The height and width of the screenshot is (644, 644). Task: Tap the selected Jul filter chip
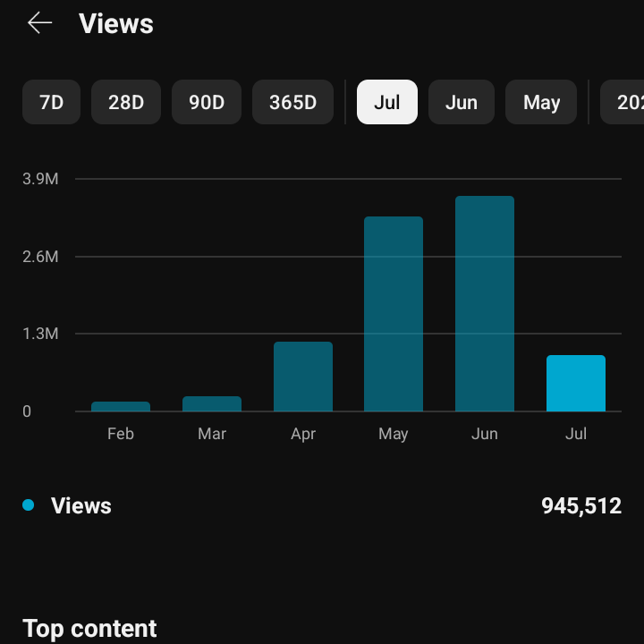click(x=387, y=102)
